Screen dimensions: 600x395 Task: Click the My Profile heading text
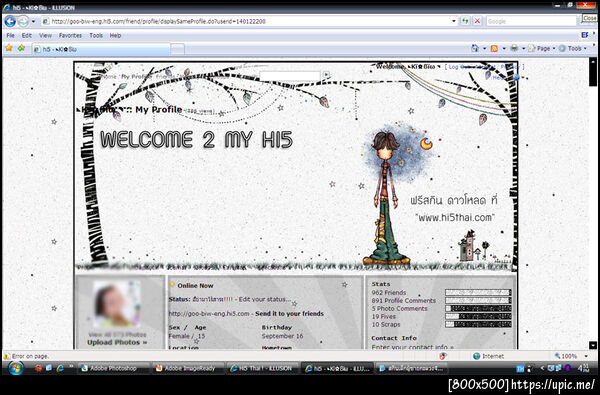click(159, 110)
